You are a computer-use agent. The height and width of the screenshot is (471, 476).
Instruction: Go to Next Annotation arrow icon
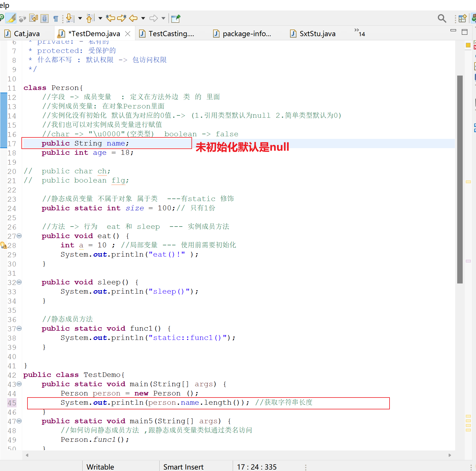(x=70, y=19)
